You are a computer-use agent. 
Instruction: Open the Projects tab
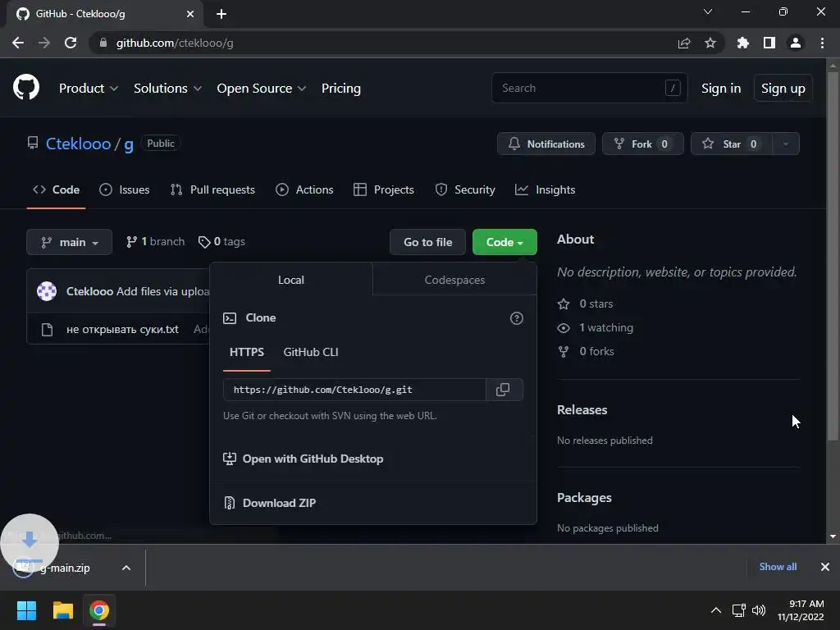coord(384,189)
